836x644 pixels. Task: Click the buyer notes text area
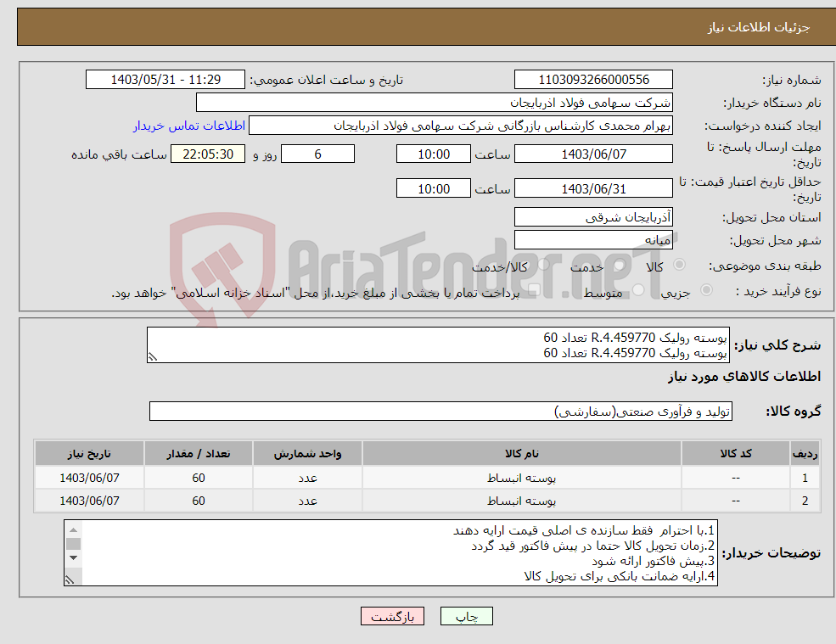[x=390, y=553]
